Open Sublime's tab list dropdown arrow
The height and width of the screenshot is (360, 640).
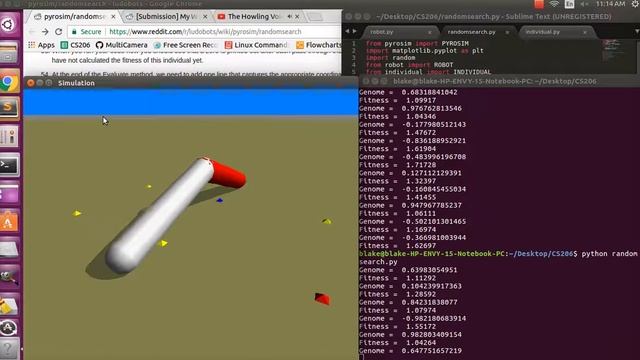[x=636, y=31]
